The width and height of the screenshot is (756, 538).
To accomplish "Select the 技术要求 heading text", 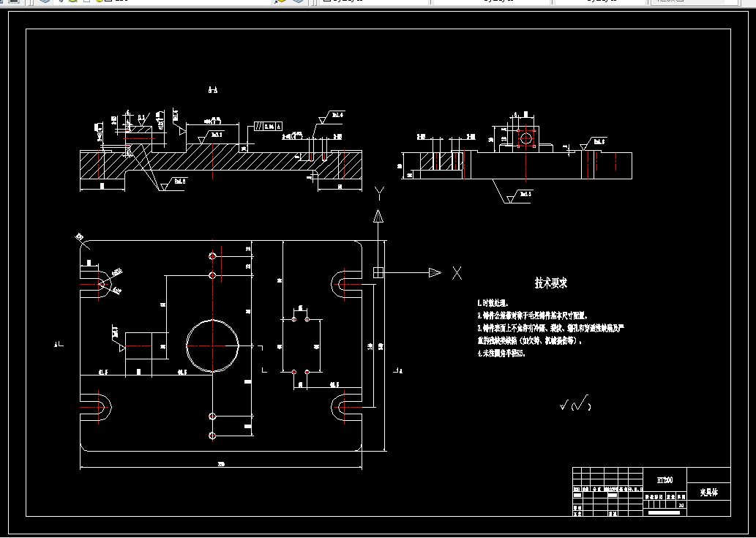I will [551, 283].
